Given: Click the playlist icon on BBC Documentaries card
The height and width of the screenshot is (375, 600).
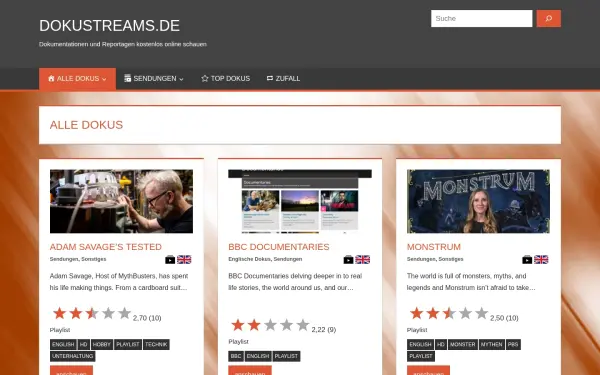Looking at the screenshot, I should pos(348,259).
